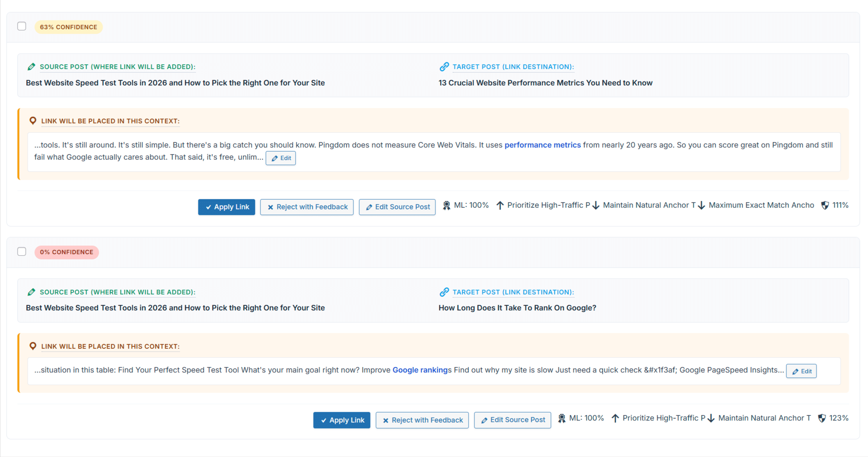
Task: Click shield icon next to 111%
Action: click(825, 205)
